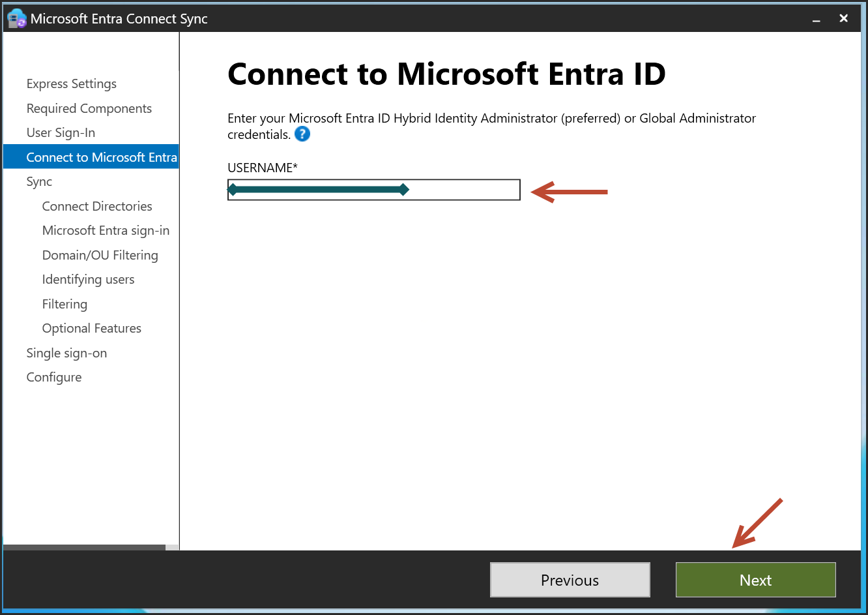Image resolution: width=868 pixels, height=615 pixels.
Task: Click the Microsoft Entra Connect app icon
Action: coord(16,19)
